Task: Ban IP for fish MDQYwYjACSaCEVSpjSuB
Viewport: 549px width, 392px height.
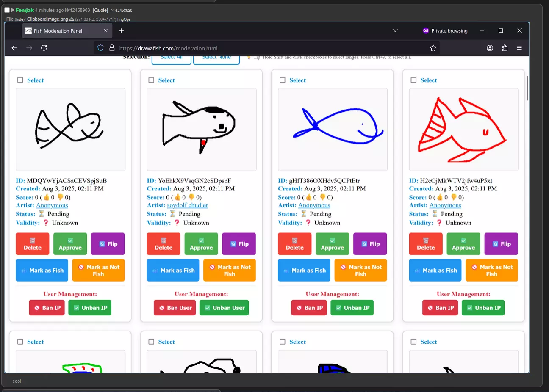Action: [x=47, y=308]
